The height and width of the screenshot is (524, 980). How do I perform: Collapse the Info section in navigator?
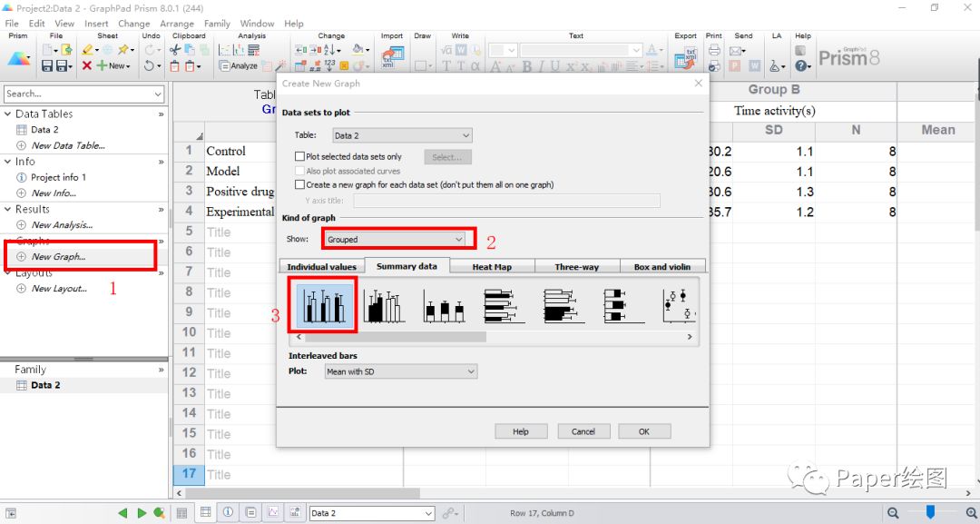tap(7, 162)
